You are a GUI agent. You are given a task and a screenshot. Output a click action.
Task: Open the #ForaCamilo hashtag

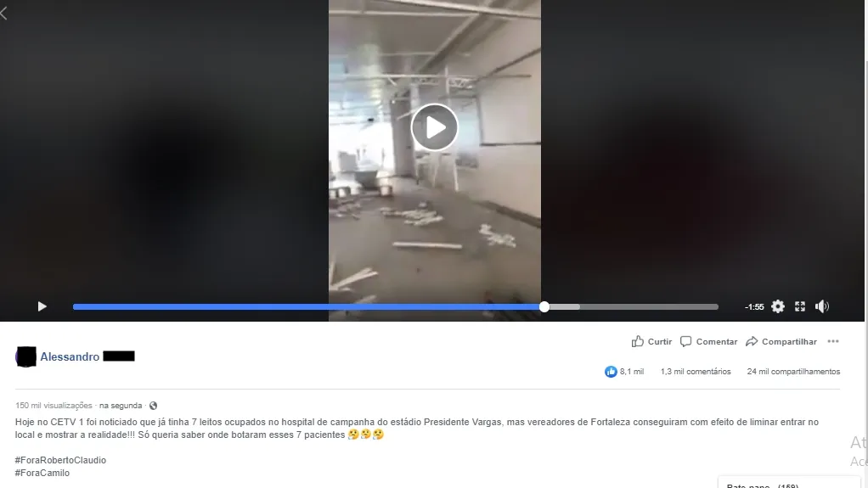click(42, 473)
